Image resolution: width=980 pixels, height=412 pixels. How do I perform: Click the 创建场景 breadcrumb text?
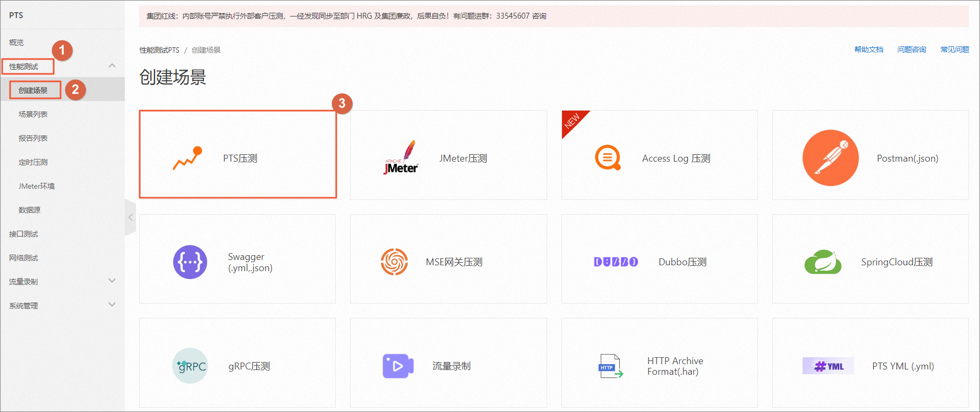(x=206, y=50)
